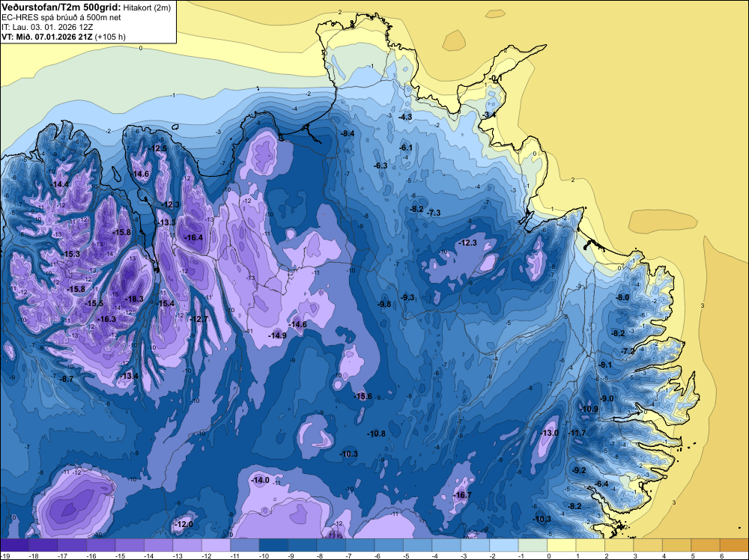Click the -14.4 temperature value

[60, 184]
